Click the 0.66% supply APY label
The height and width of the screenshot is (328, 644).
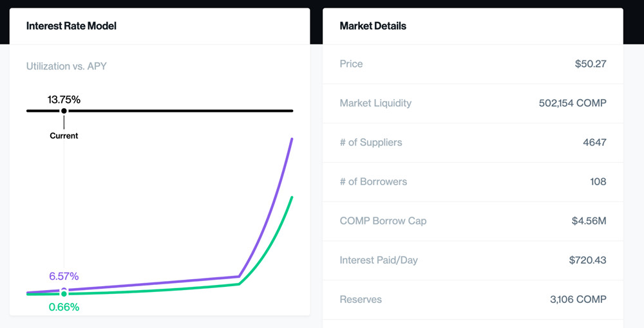point(64,307)
